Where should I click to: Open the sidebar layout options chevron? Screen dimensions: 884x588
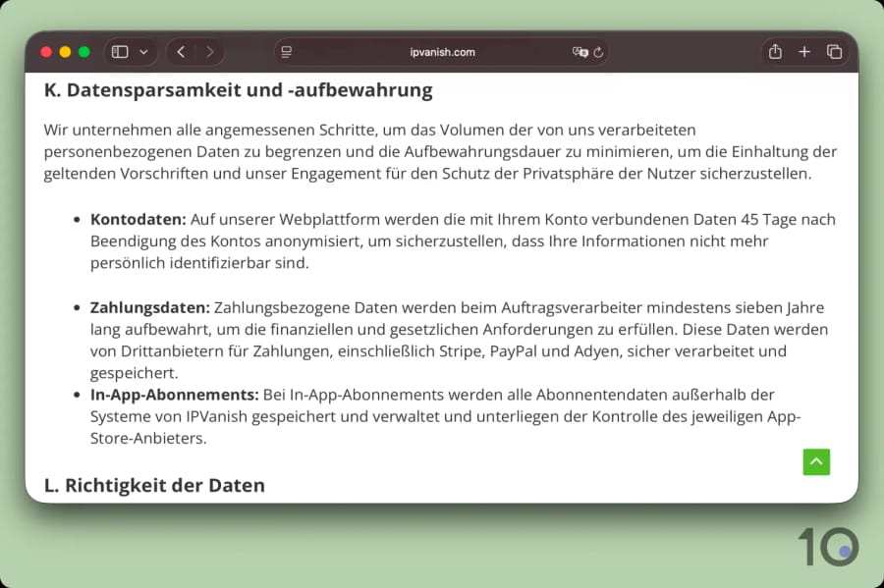click(x=141, y=51)
